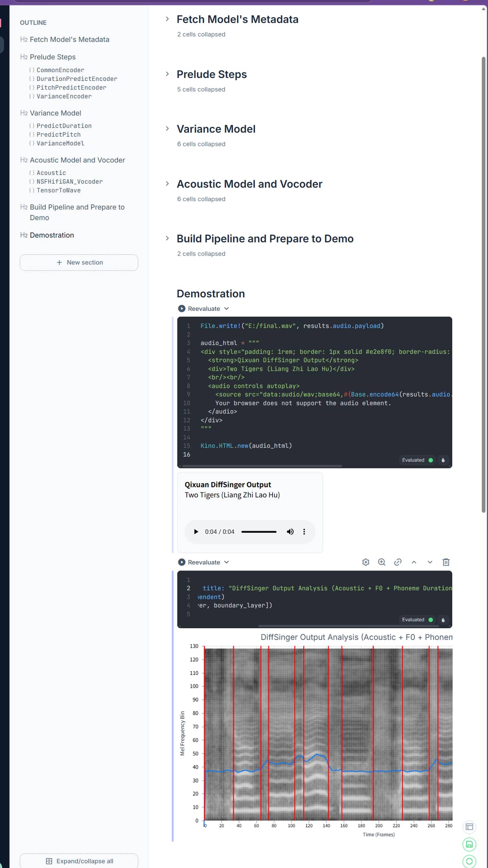Delete the cell with trash icon
This screenshot has height=868, width=488.
pos(446,562)
